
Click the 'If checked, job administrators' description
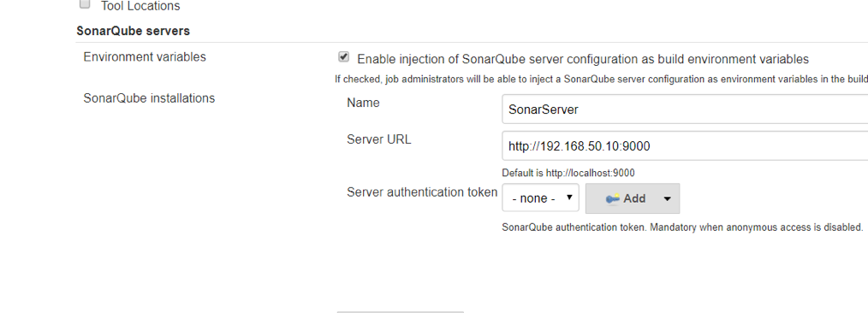click(601, 79)
